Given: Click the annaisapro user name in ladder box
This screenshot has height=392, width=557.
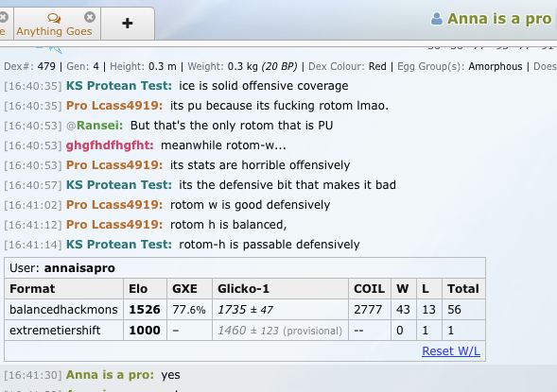Looking at the screenshot, I should [x=79, y=268].
